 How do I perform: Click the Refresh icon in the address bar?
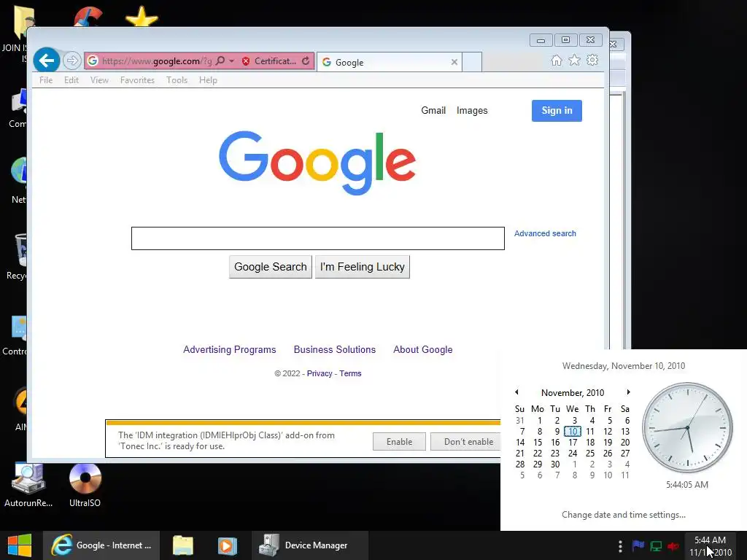pos(306,61)
